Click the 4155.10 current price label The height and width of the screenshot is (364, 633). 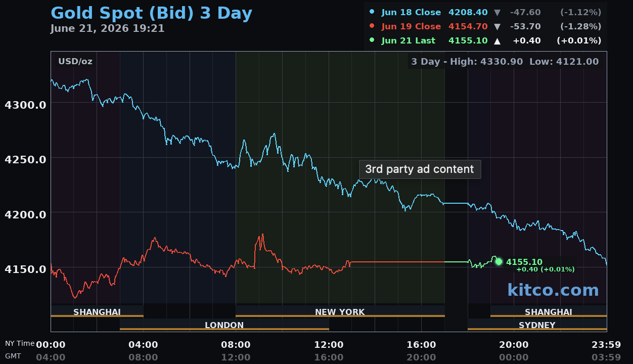point(524,262)
